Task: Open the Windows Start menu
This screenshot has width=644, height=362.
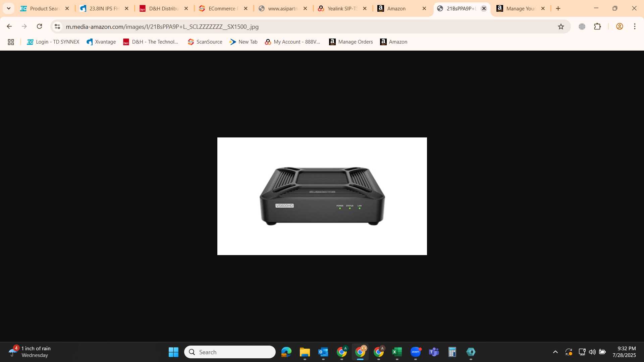Action: pyautogui.click(x=173, y=352)
